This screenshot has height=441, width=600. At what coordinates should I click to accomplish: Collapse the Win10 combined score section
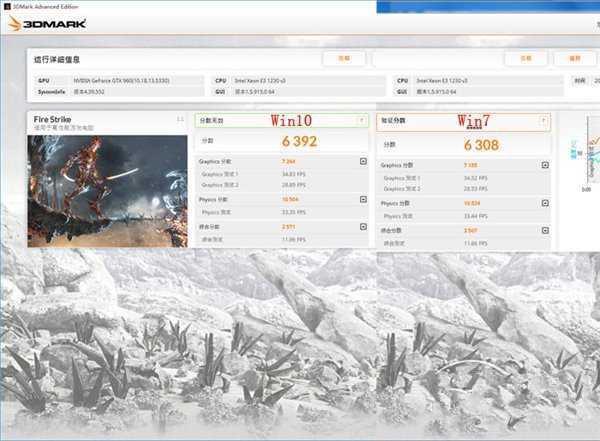click(x=363, y=227)
